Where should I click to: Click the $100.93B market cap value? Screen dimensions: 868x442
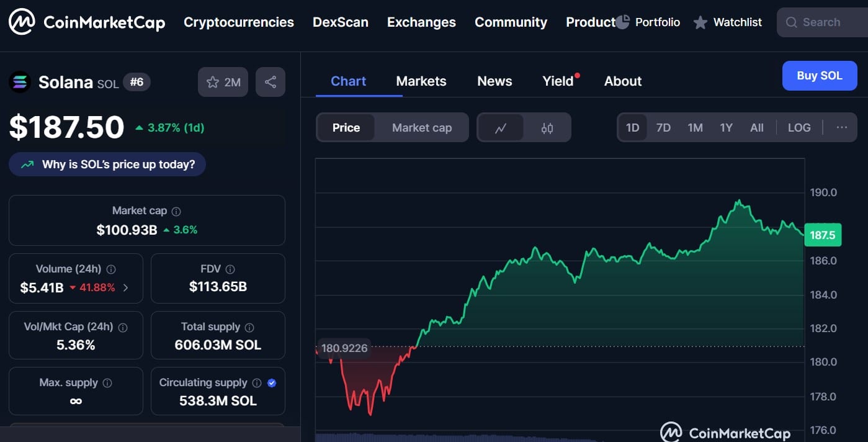[127, 230]
